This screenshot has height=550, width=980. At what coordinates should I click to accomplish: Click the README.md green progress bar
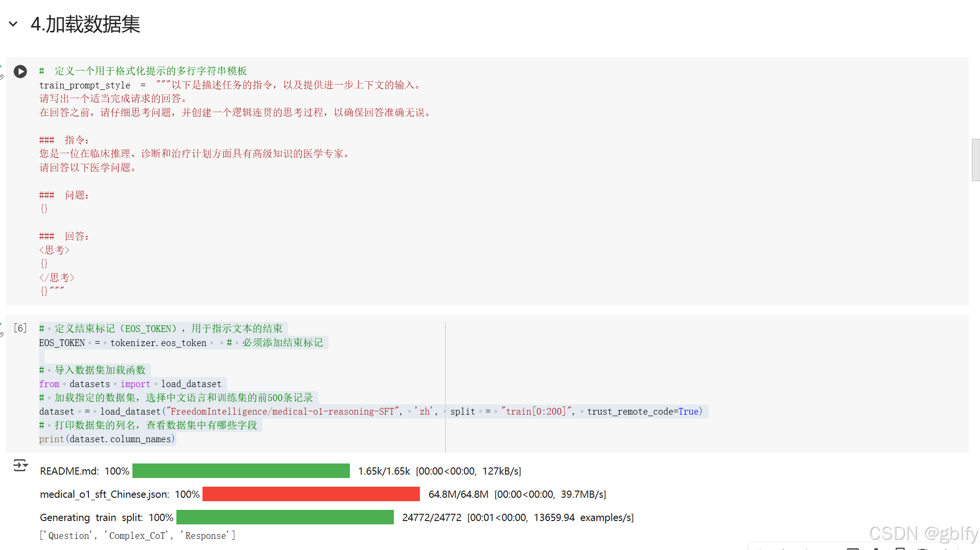[x=241, y=471]
